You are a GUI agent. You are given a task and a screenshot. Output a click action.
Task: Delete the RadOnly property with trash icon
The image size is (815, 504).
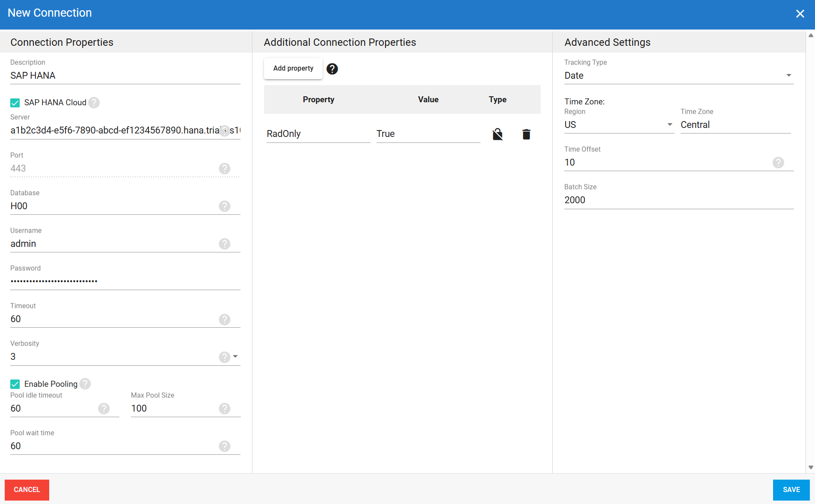pos(526,134)
